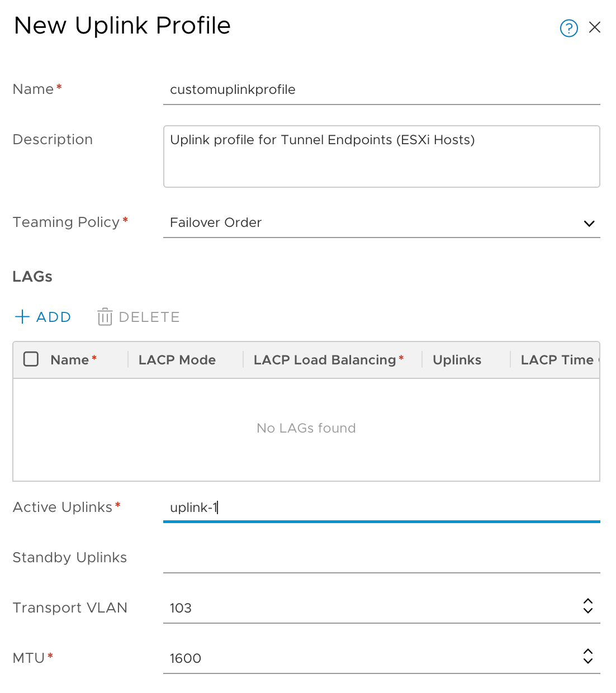Click the Uplinks column header
This screenshot has height=693, width=616.
(x=457, y=360)
